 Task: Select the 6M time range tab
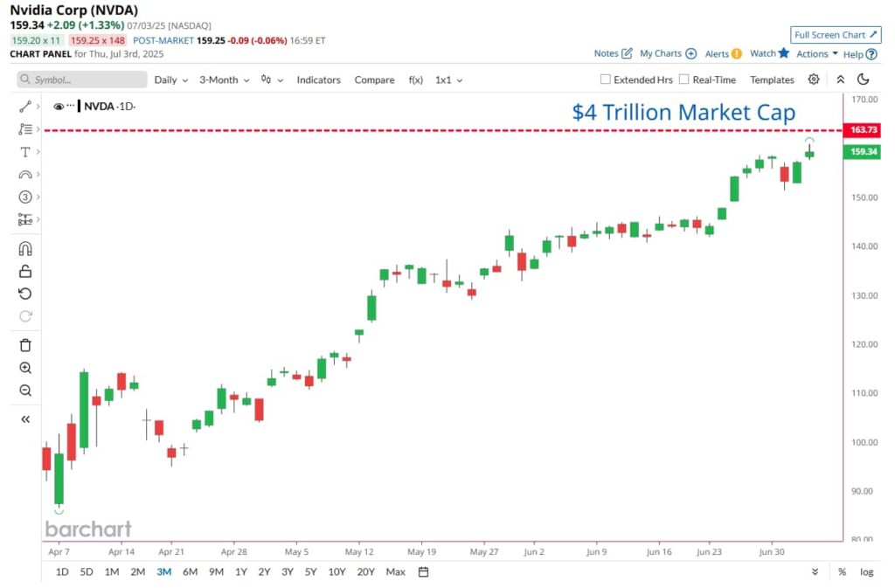[190, 571]
